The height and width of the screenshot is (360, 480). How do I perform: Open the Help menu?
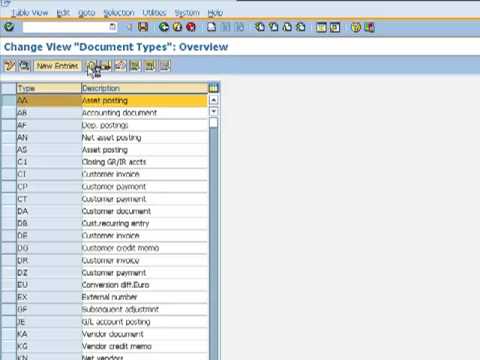[x=215, y=13]
